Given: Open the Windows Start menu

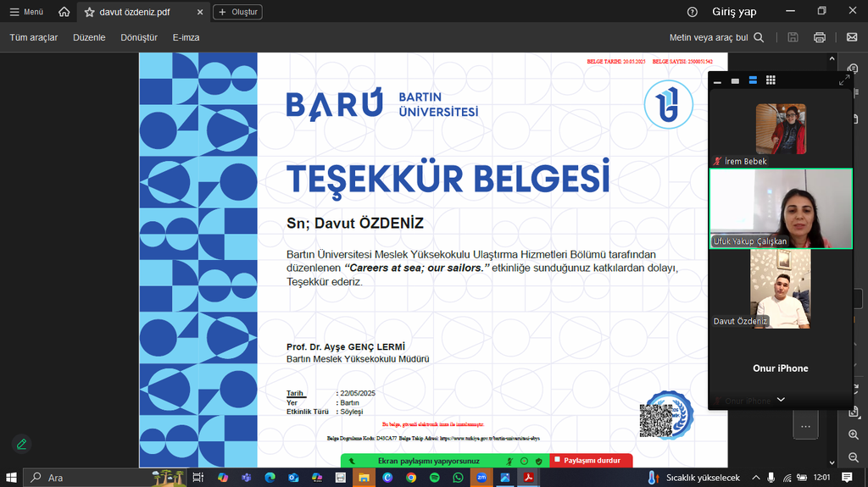Looking at the screenshot, I should point(11,477).
